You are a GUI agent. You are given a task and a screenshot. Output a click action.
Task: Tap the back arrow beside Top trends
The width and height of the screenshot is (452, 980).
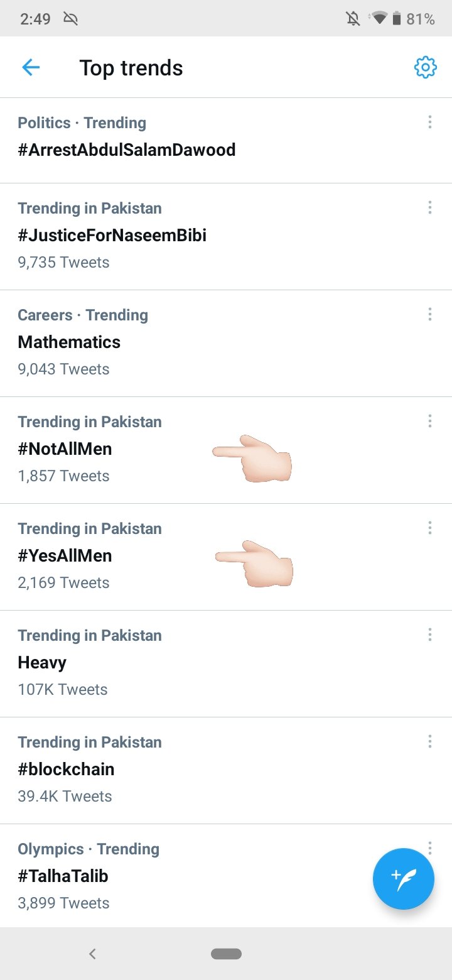(x=31, y=68)
